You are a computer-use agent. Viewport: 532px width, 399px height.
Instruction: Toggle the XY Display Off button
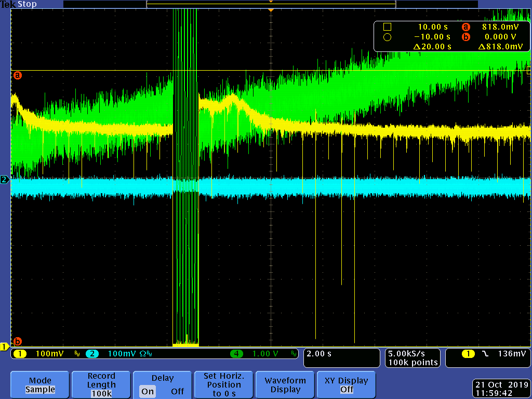tap(347, 385)
